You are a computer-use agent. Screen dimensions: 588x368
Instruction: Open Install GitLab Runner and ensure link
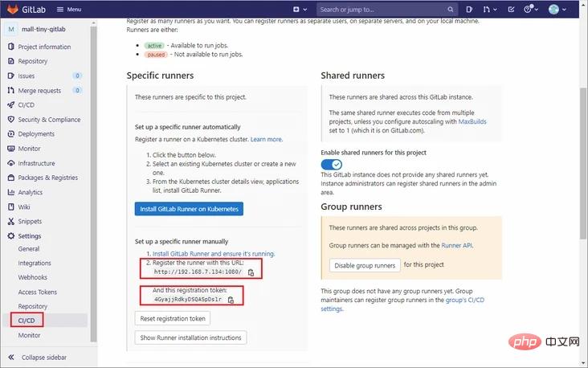pyautogui.click(x=214, y=254)
